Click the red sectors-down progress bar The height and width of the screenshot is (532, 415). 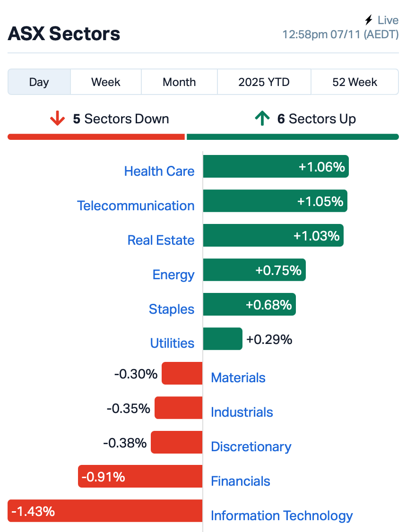coord(96,137)
